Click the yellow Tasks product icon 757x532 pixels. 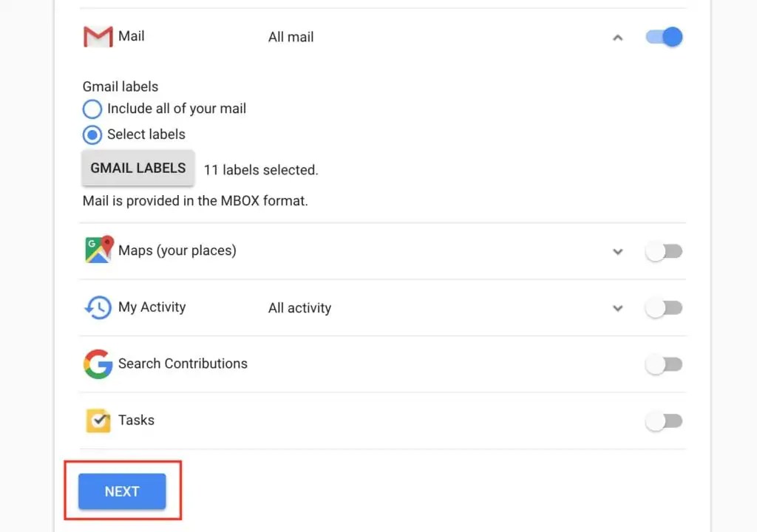pos(97,420)
